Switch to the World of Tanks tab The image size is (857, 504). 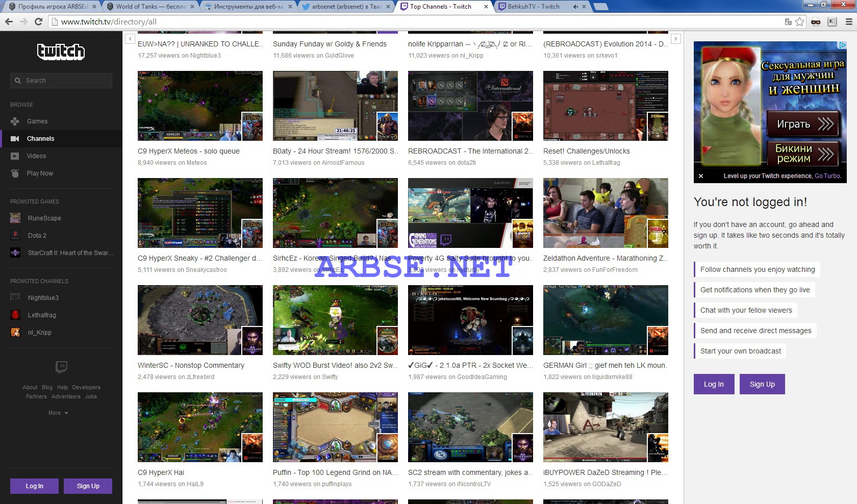pos(150,7)
